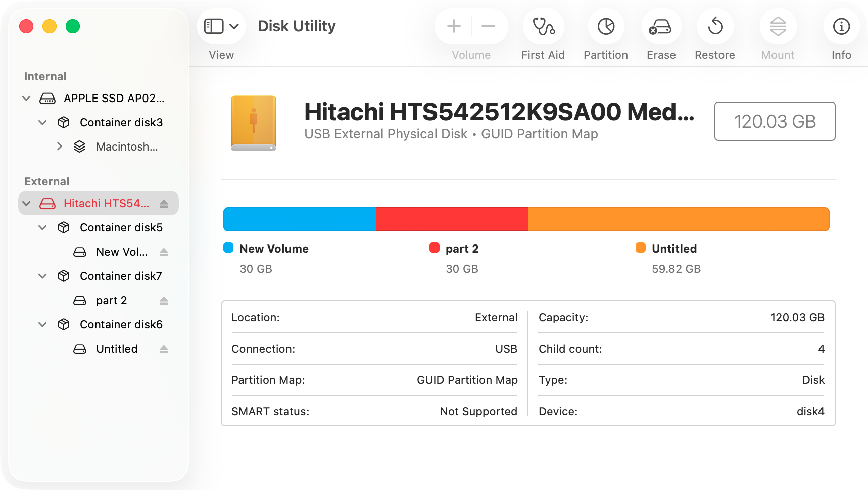Select the Untitled volume in sidebar

(x=116, y=349)
